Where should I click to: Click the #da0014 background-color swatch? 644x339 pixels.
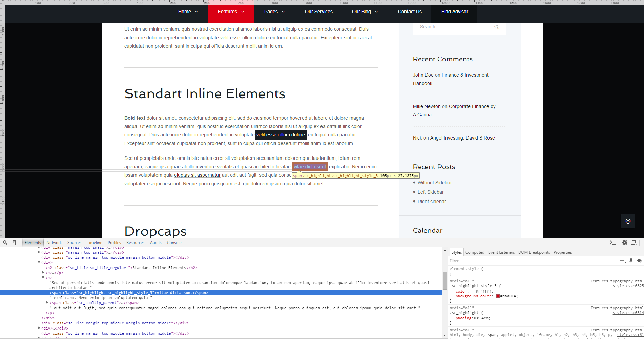pos(498,296)
